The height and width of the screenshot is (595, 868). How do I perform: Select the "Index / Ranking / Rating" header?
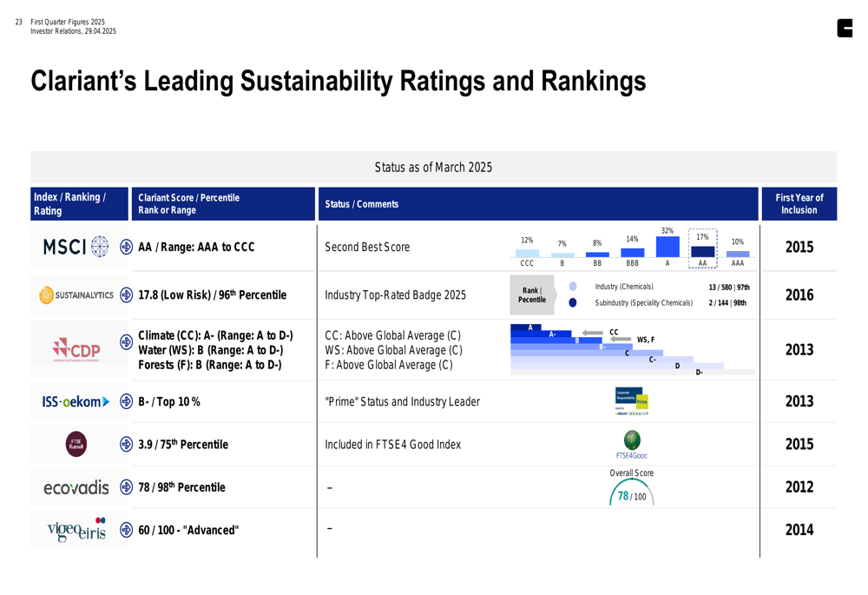tap(79, 204)
